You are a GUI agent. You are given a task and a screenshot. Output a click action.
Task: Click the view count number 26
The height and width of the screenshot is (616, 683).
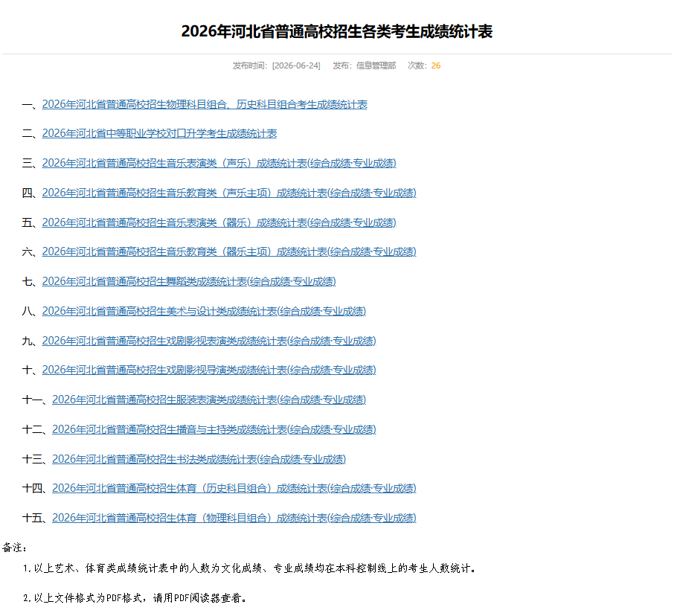click(435, 65)
